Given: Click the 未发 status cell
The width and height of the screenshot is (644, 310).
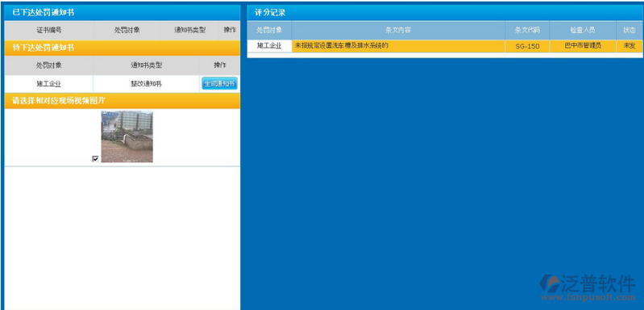Looking at the screenshot, I should click(629, 46).
